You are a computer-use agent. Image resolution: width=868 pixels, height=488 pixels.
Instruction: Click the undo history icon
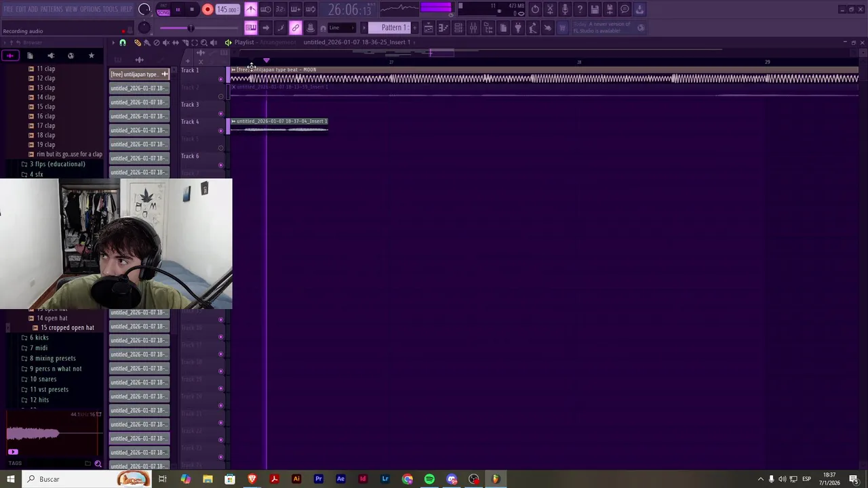535,9
